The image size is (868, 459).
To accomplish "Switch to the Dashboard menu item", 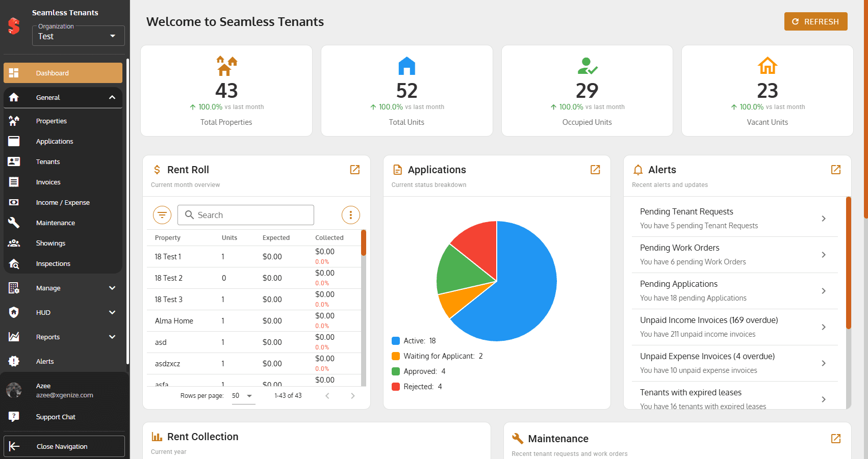I will pos(62,73).
